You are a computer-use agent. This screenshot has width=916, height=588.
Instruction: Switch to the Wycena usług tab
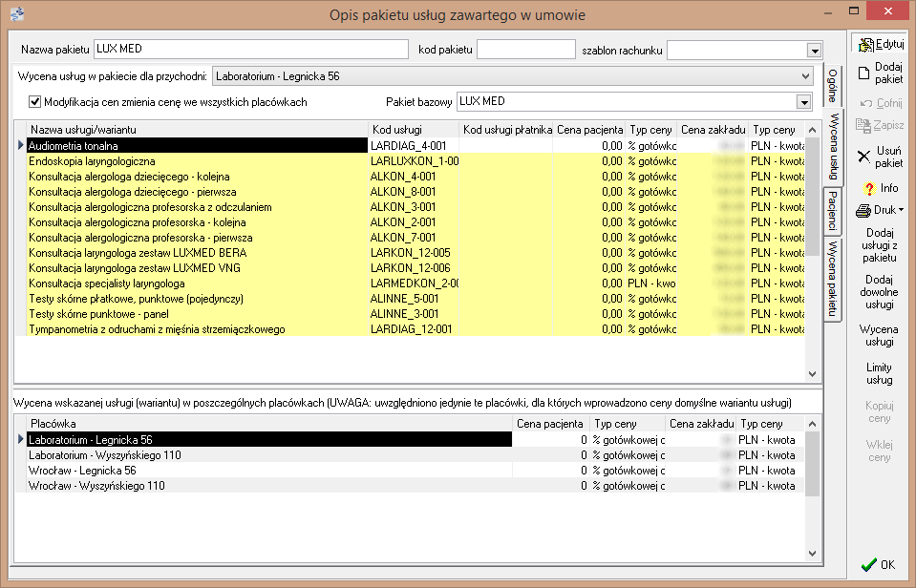(x=834, y=147)
